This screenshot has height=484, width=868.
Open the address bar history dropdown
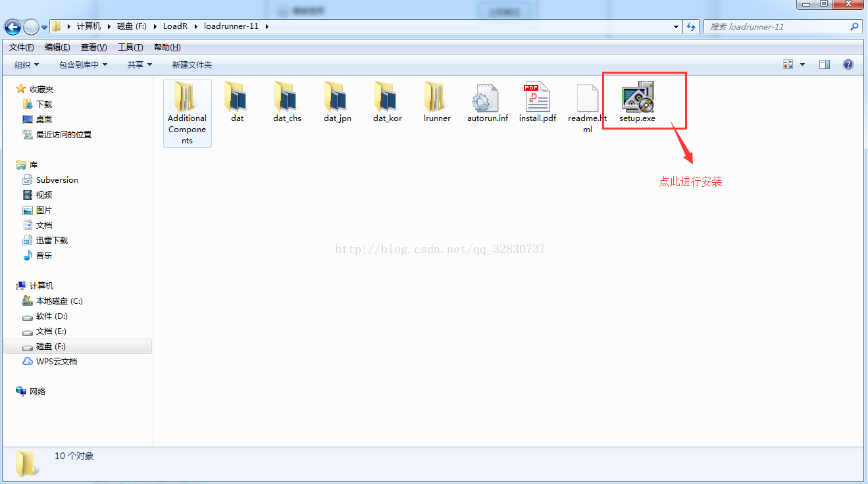coord(677,27)
